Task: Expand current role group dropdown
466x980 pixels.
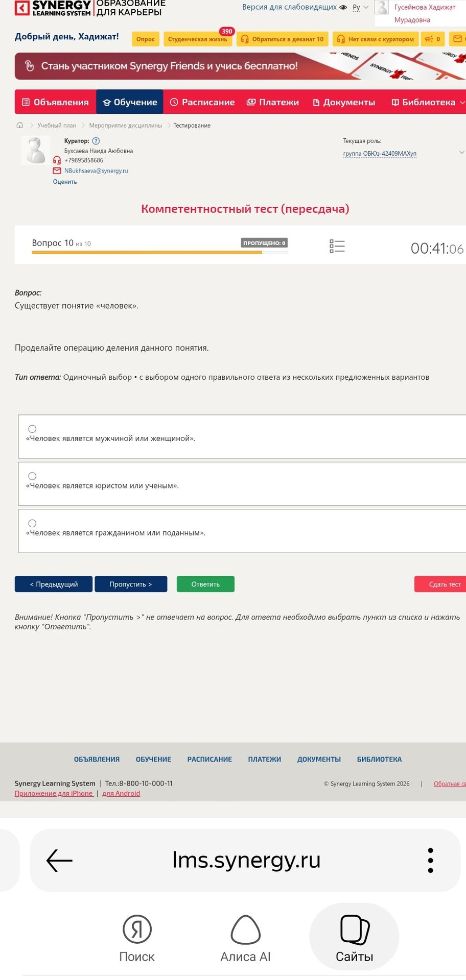Action: [x=461, y=153]
